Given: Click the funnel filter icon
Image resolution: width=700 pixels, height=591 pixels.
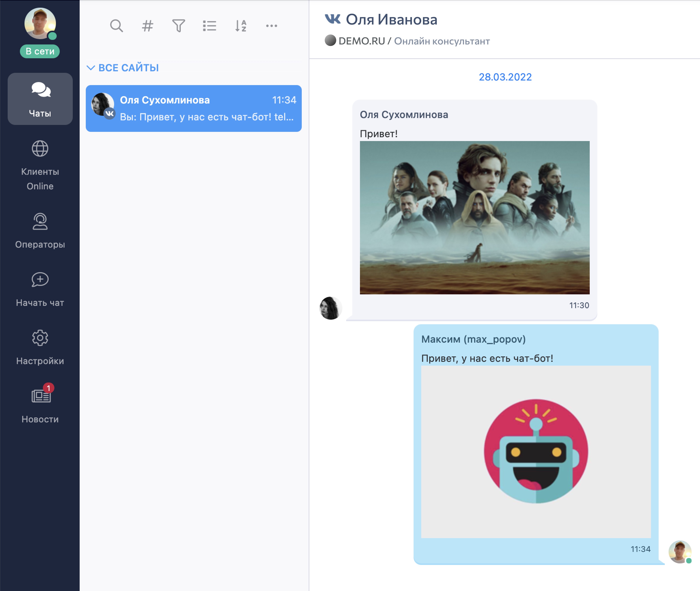Looking at the screenshot, I should (x=178, y=26).
